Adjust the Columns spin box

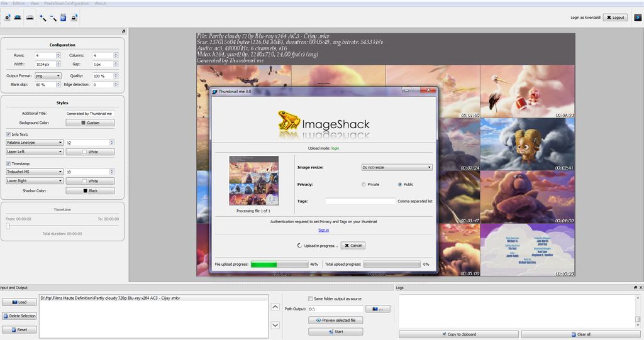[106, 55]
